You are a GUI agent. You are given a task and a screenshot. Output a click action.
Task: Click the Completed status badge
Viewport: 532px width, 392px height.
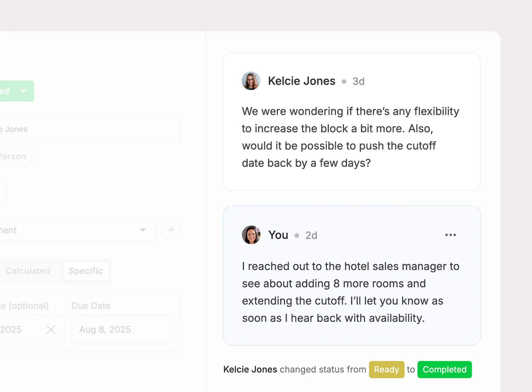(445, 369)
